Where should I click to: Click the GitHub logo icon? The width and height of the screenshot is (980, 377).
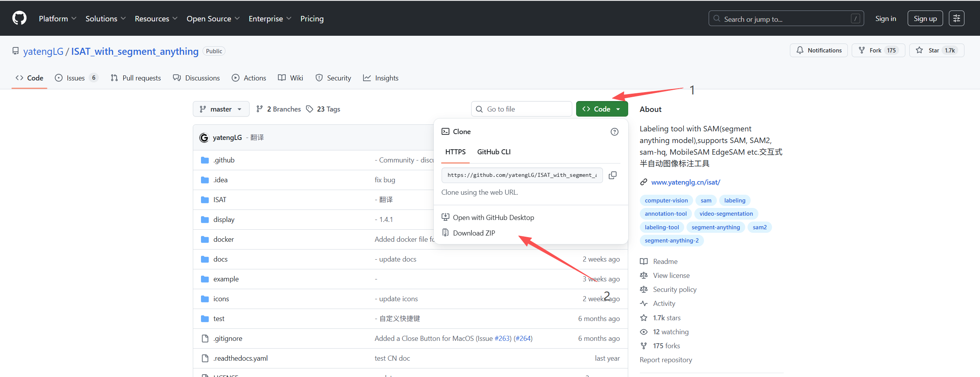click(19, 18)
